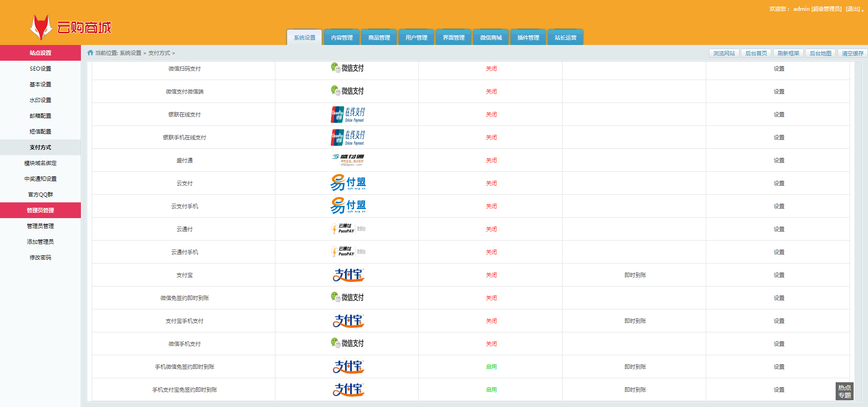
Task: Click the UnionPay logo in 银联在线支付 row
Action: click(347, 115)
